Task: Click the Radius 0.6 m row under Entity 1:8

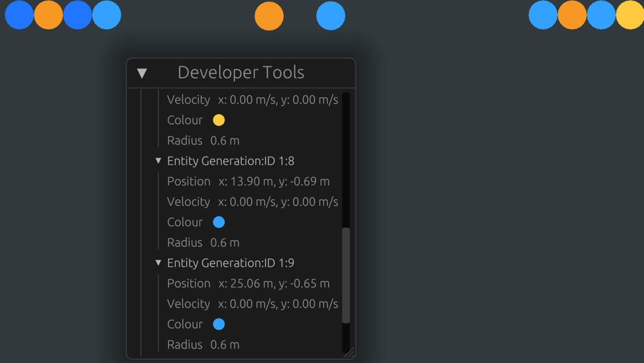Action: (x=203, y=242)
